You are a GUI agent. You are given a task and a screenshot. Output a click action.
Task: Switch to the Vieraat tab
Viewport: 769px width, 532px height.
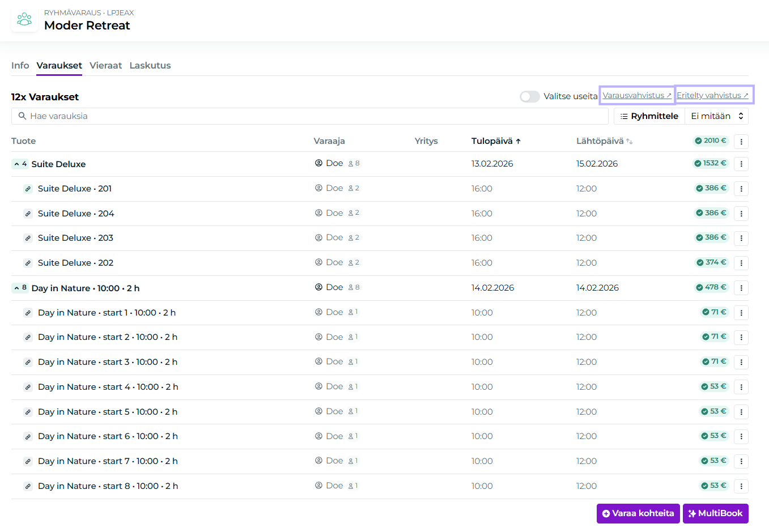[x=105, y=66]
